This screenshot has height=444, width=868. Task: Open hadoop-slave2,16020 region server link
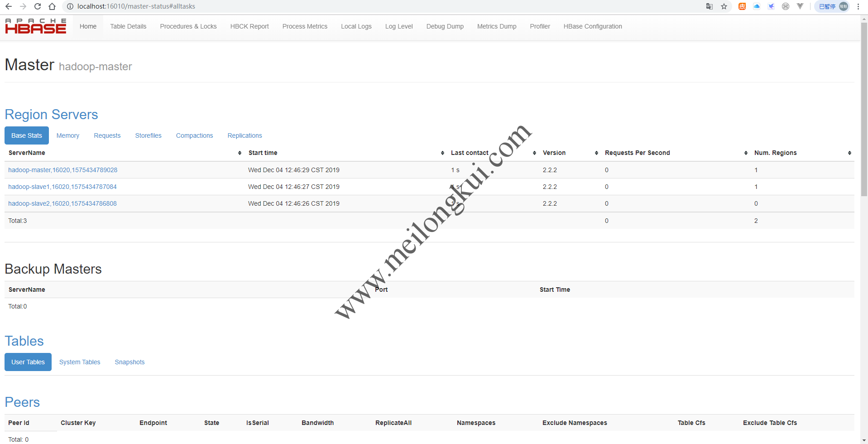62,203
